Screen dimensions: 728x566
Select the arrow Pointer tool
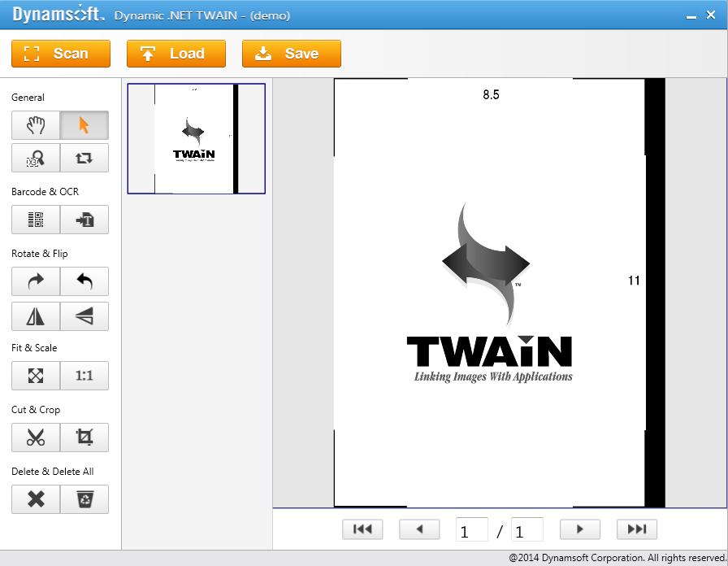point(84,125)
